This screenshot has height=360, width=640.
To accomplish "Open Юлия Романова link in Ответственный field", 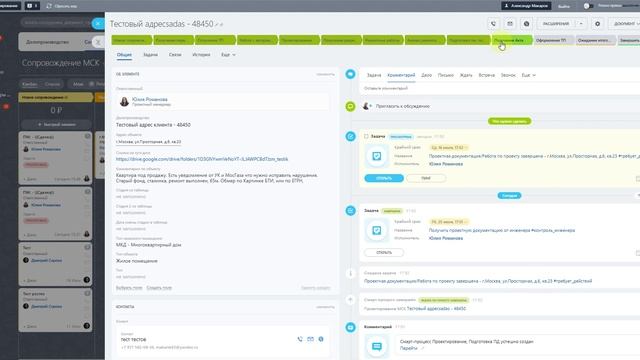I will click(x=150, y=99).
